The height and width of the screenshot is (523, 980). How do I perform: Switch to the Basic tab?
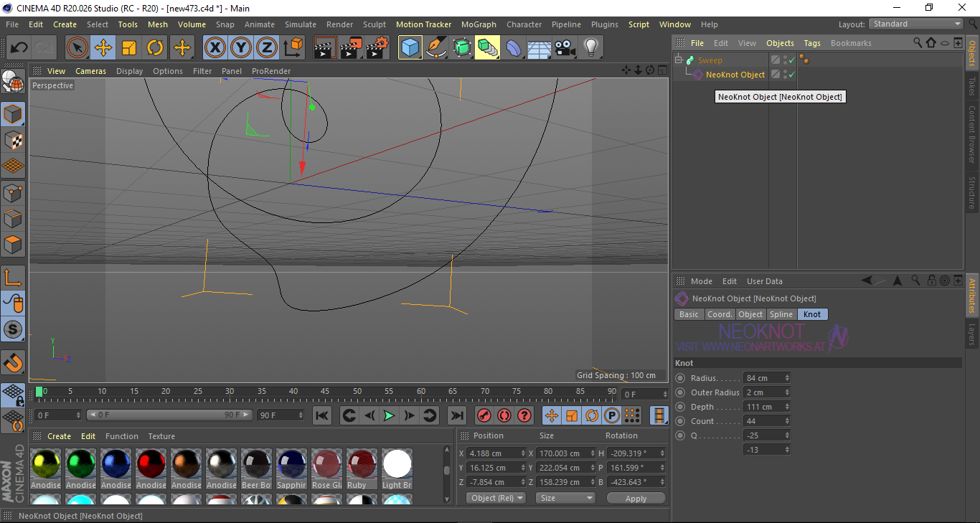[689, 314]
